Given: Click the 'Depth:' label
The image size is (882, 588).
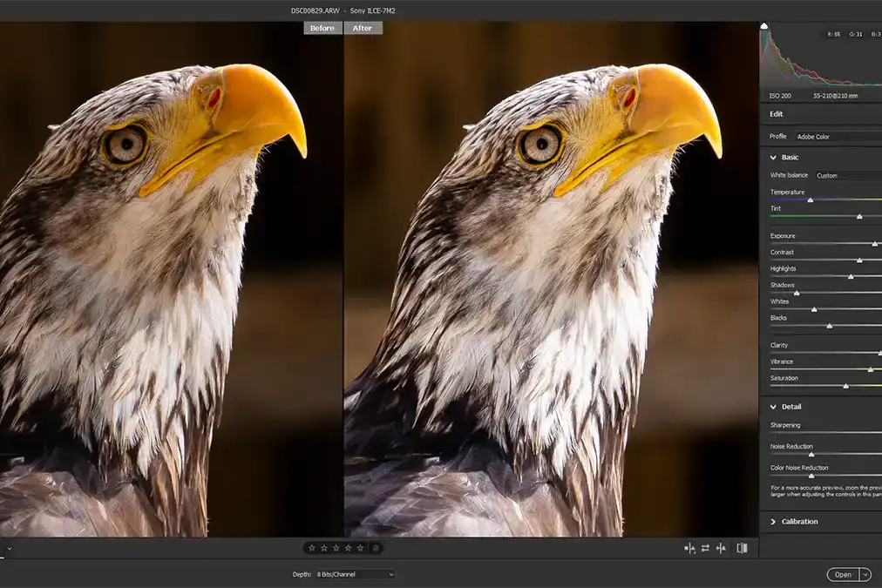Looking at the screenshot, I should click(x=302, y=575).
